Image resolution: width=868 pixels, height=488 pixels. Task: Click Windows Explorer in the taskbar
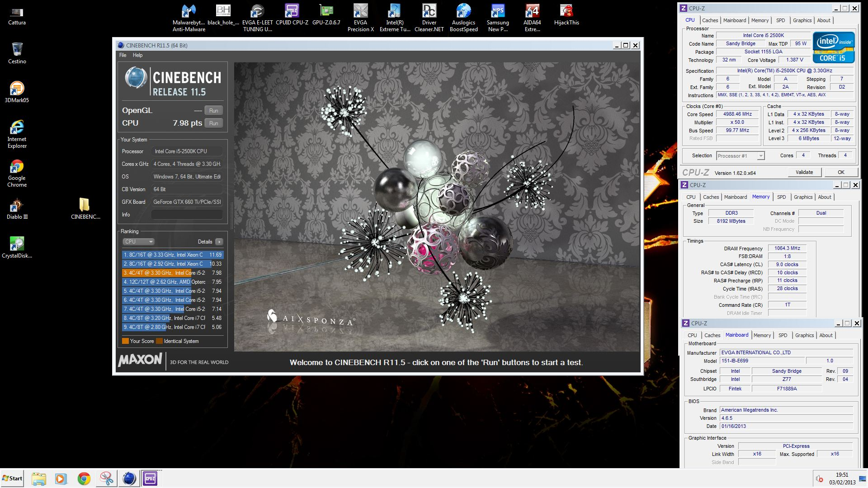[x=39, y=479]
